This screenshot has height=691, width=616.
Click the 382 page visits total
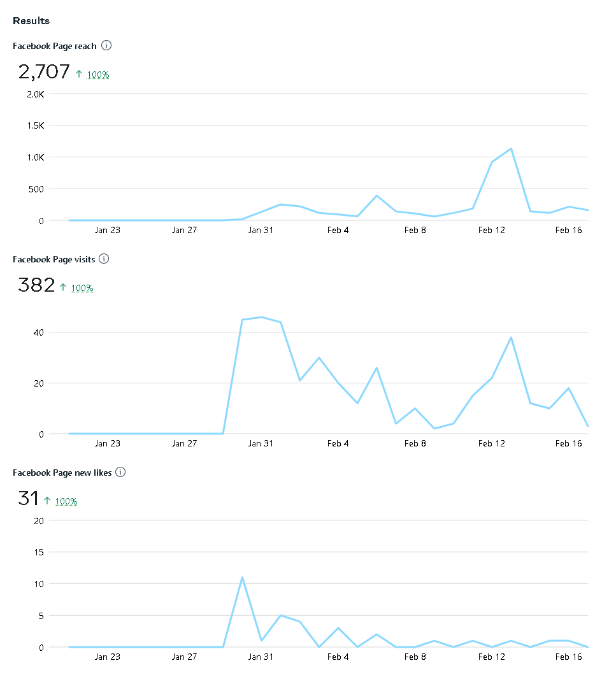(36, 285)
